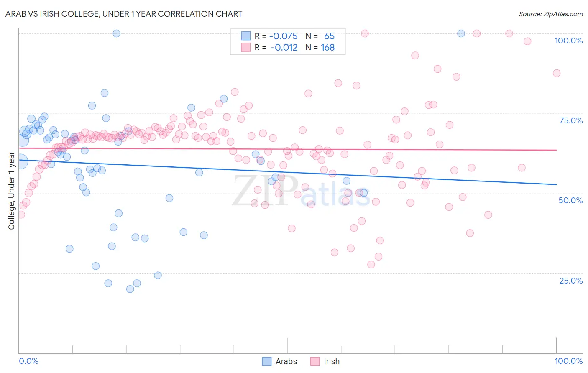This screenshot has height=373, width=588.
Task: Click the pink swatch beside R = -0.012
Action: point(245,48)
